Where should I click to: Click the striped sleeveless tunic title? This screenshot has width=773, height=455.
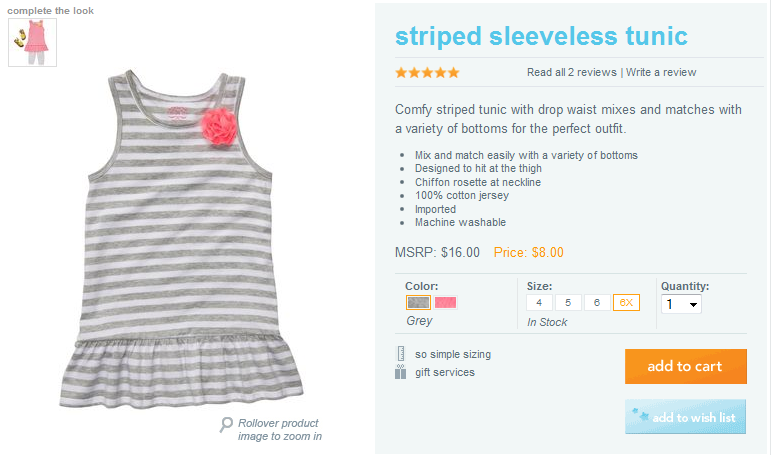pos(541,37)
